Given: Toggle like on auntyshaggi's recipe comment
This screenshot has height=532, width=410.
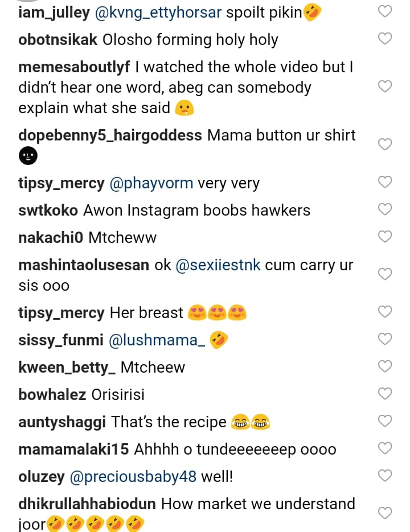Looking at the screenshot, I should coord(386,421).
